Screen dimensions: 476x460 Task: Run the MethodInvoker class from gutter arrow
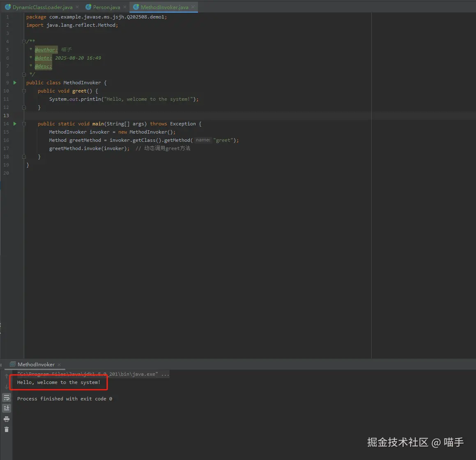tap(14, 83)
